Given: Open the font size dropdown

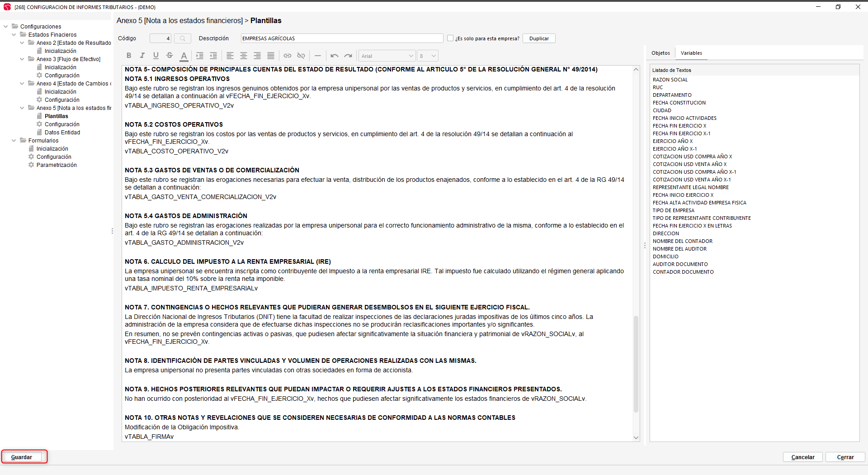Looking at the screenshot, I should tap(427, 56).
